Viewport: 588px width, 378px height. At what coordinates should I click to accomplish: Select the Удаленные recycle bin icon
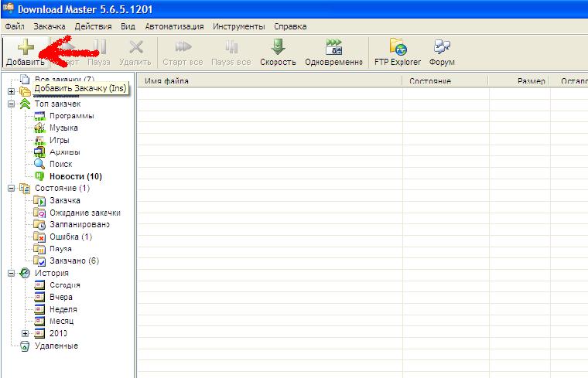click(x=25, y=346)
